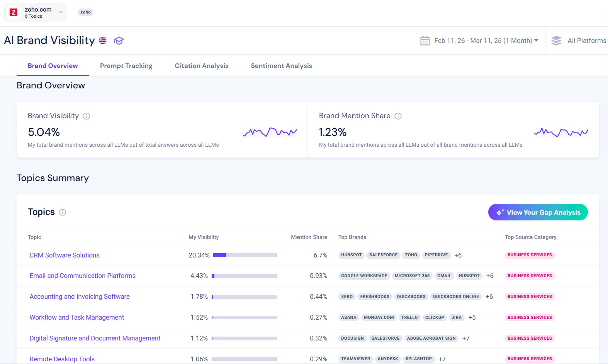The image size is (608, 364).
Task: Click the CLICKUP brand tag
Action: [435, 317]
